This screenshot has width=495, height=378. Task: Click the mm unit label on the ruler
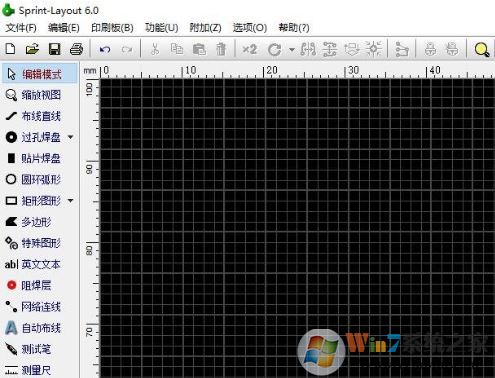point(90,71)
